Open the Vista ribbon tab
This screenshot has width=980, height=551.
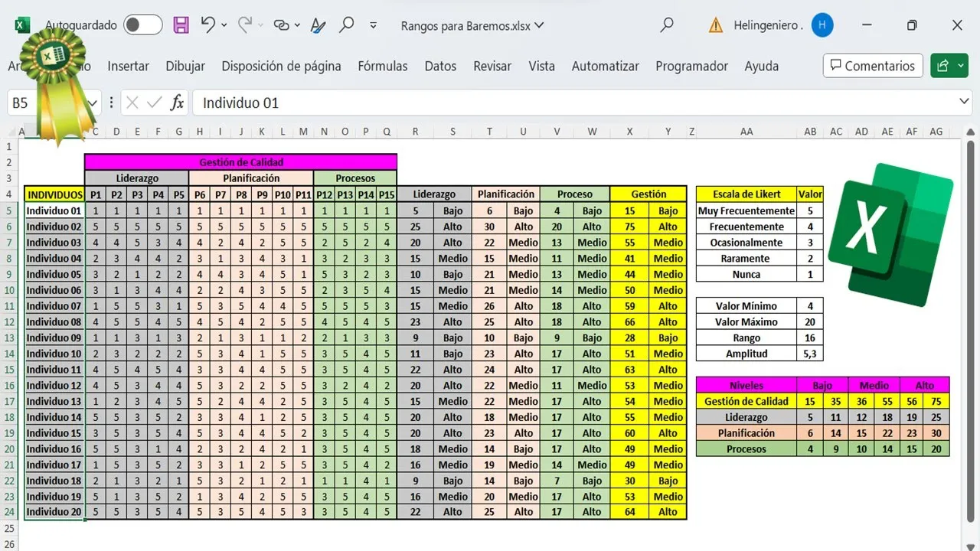541,66
